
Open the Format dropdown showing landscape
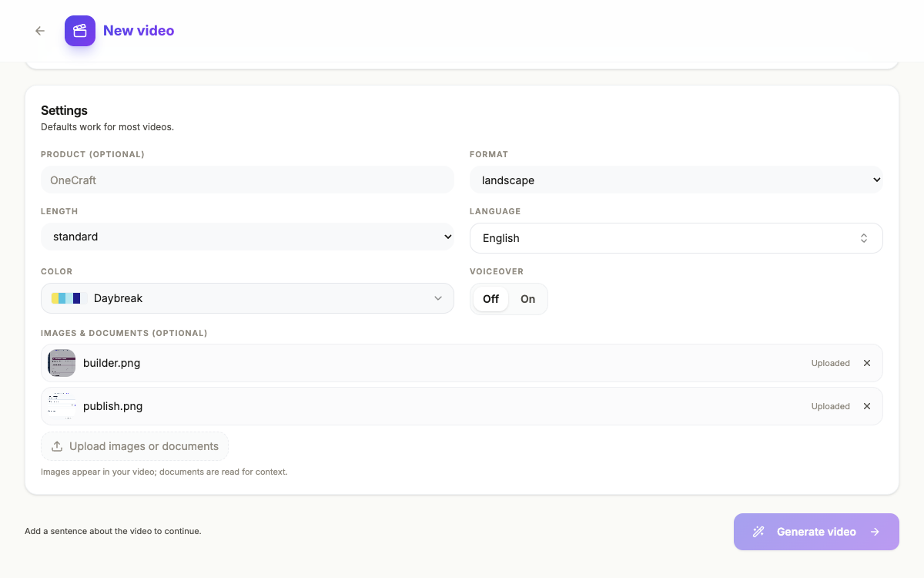pos(676,180)
